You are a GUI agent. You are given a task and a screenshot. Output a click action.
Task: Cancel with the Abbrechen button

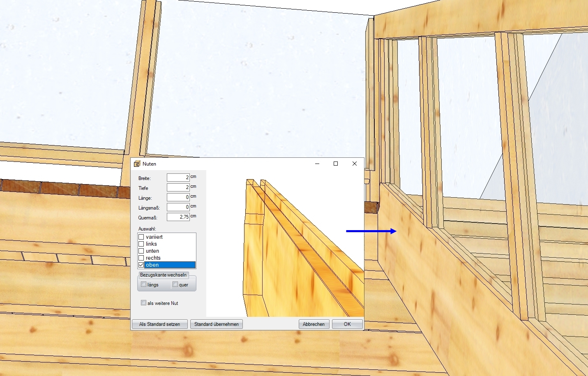point(314,324)
